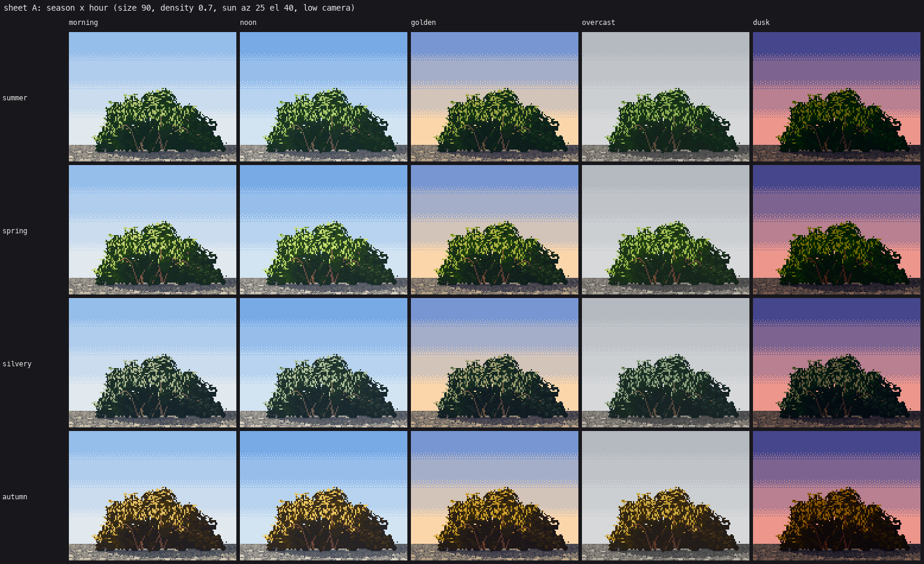Select the summer noon tree thumbnail

(x=324, y=97)
